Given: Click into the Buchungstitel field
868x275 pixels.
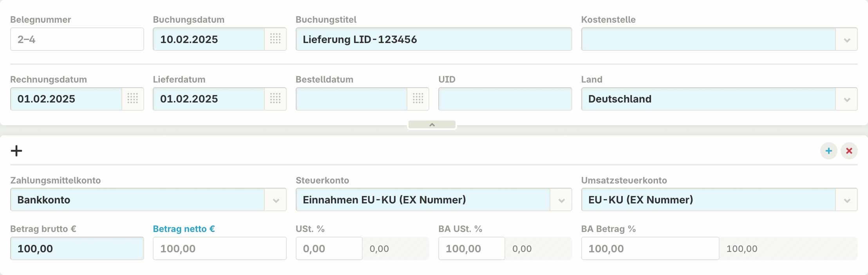Looking at the screenshot, I should pyautogui.click(x=434, y=39).
